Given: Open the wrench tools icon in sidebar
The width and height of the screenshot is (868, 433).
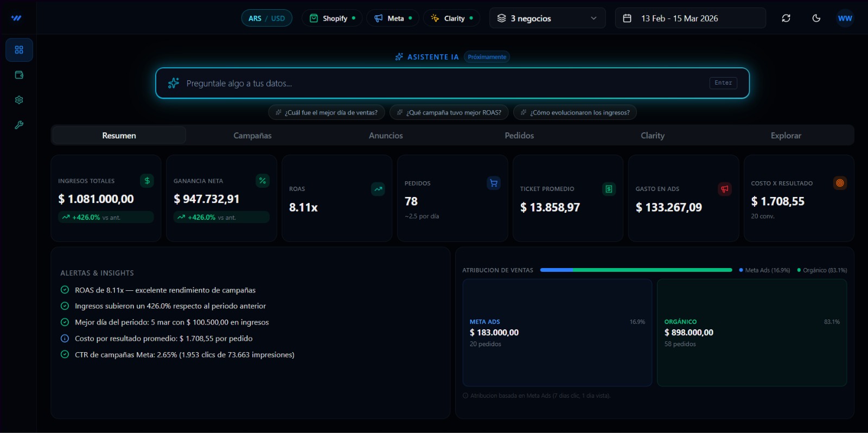Looking at the screenshot, I should pos(19,125).
